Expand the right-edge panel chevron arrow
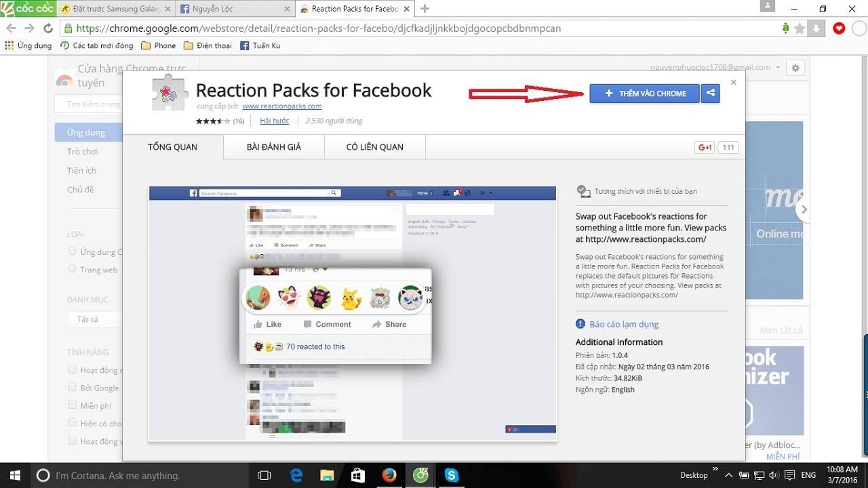This screenshot has width=868, height=488. pyautogui.click(x=804, y=210)
